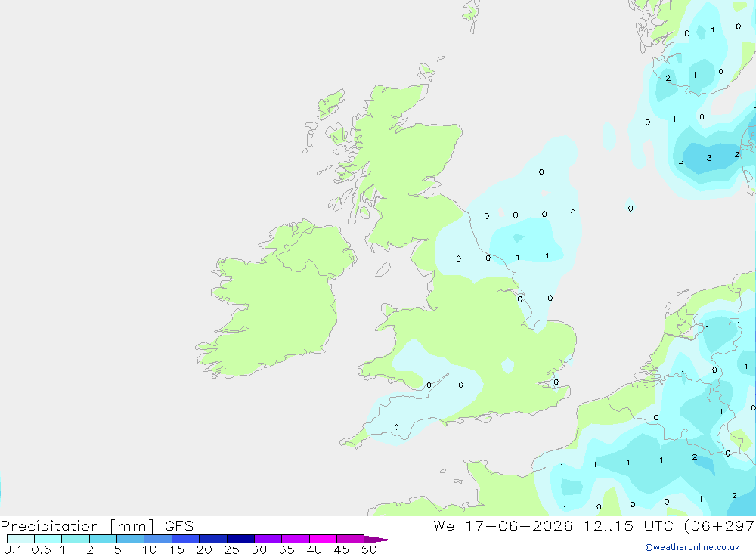Screen dimensions: 756x554
Task: Click the '3' precipitation value on the map
Action: tap(709, 158)
